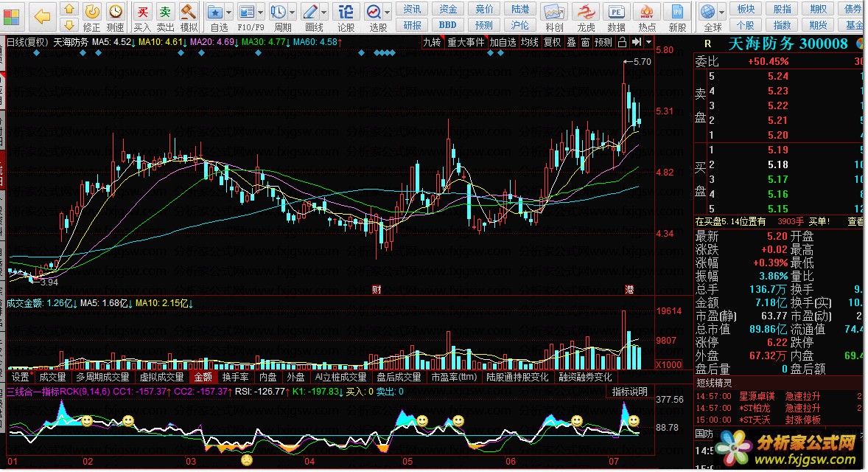
Task: Toggle the chart lock icon
Action: [x=622, y=42]
